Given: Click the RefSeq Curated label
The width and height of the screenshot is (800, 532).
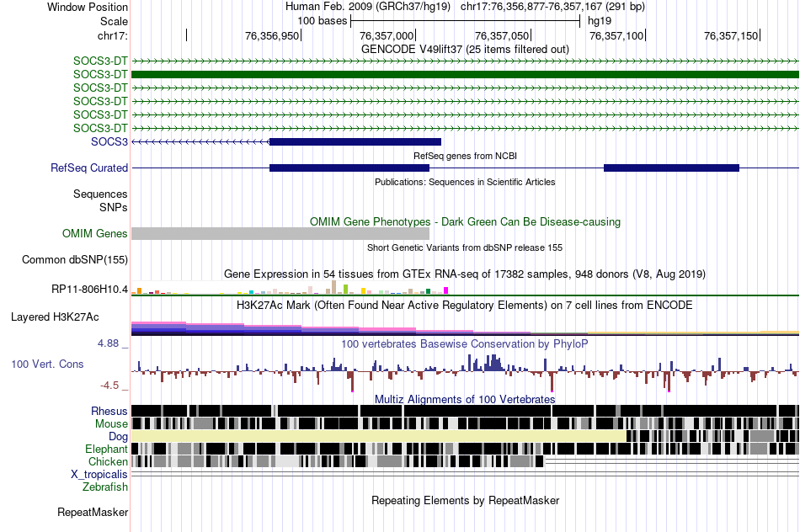Looking at the screenshot, I should click(x=89, y=168).
